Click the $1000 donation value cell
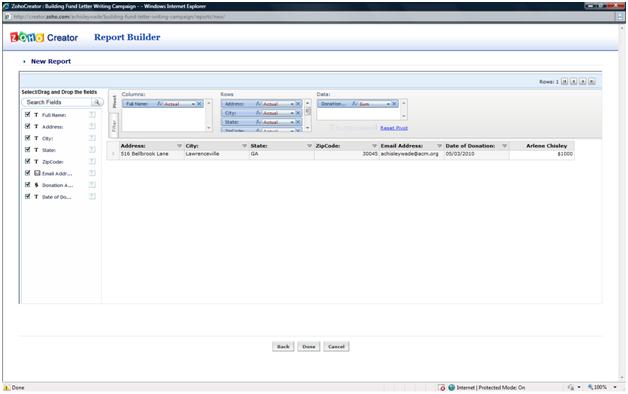The width and height of the screenshot is (628, 394). pos(542,154)
